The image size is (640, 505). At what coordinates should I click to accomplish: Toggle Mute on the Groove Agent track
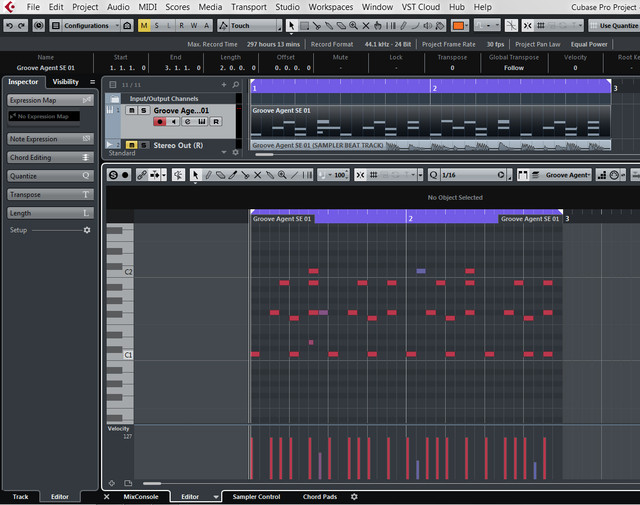131,110
